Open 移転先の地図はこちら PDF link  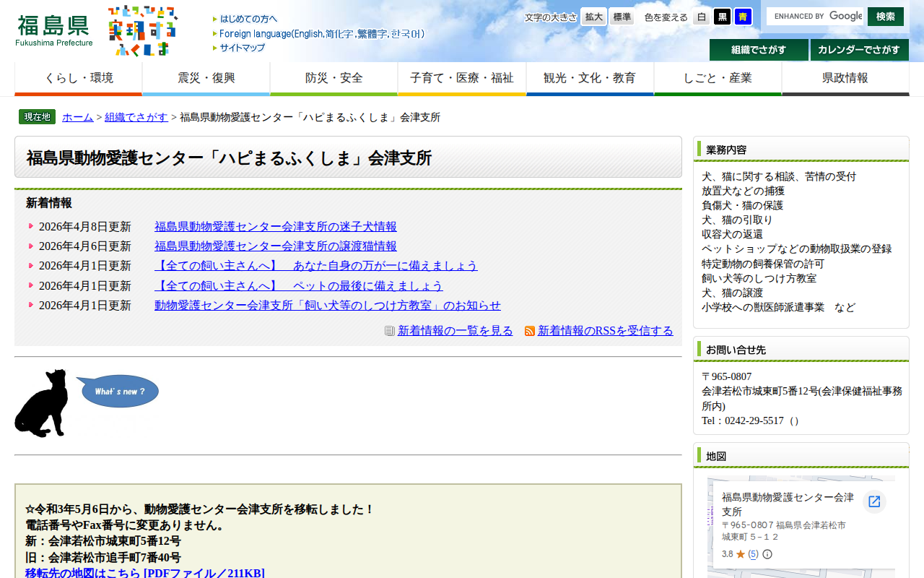pyautogui.click(x=145, y=574)
